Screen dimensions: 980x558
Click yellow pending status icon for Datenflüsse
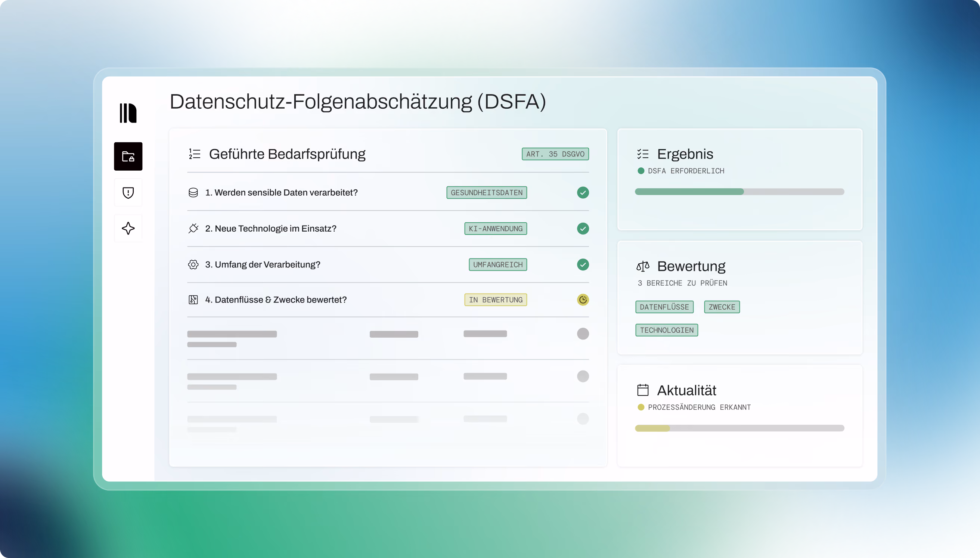[x=583, y=300]
